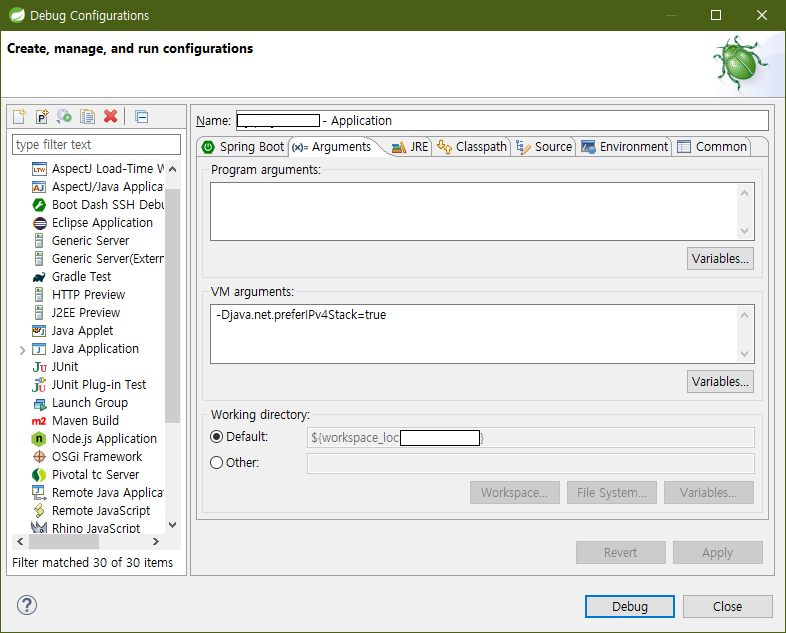Select Boot Dash SSH Debug icon
Image resolution: width=786 pixels, height=633 pixels.
pyautogui.click(x=39, y=205)
